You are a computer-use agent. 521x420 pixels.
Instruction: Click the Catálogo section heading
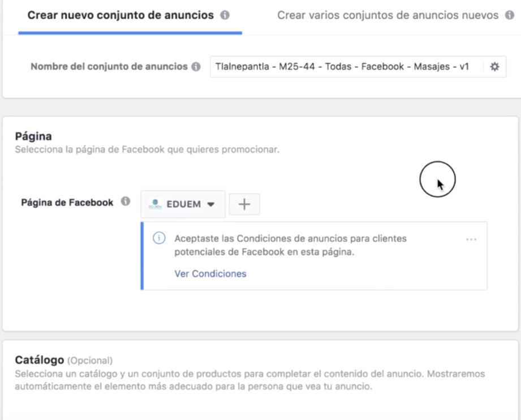pos(38,360)
